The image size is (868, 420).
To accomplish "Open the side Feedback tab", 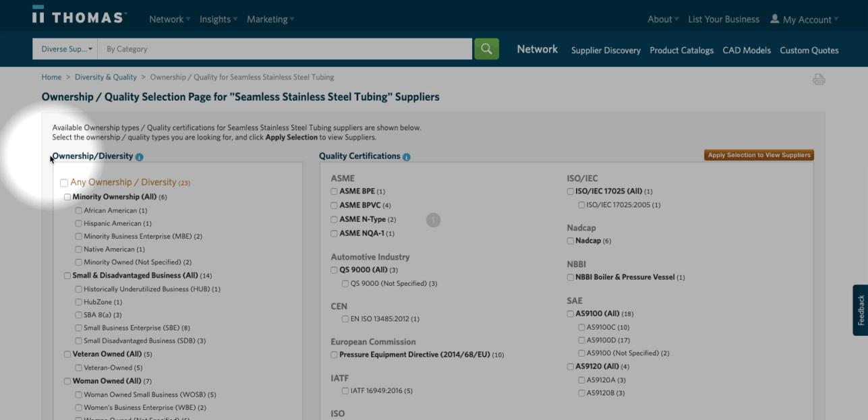I will (x=860, y=310).
